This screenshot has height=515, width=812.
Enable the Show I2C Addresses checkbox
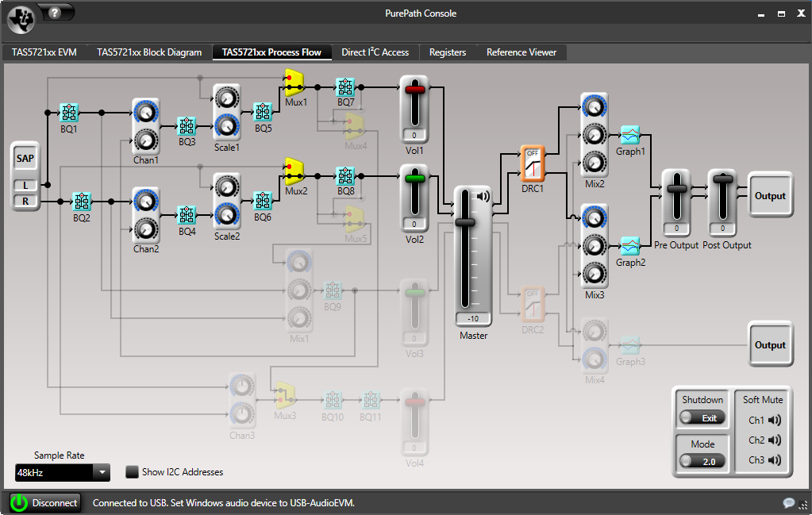(132, 472)
